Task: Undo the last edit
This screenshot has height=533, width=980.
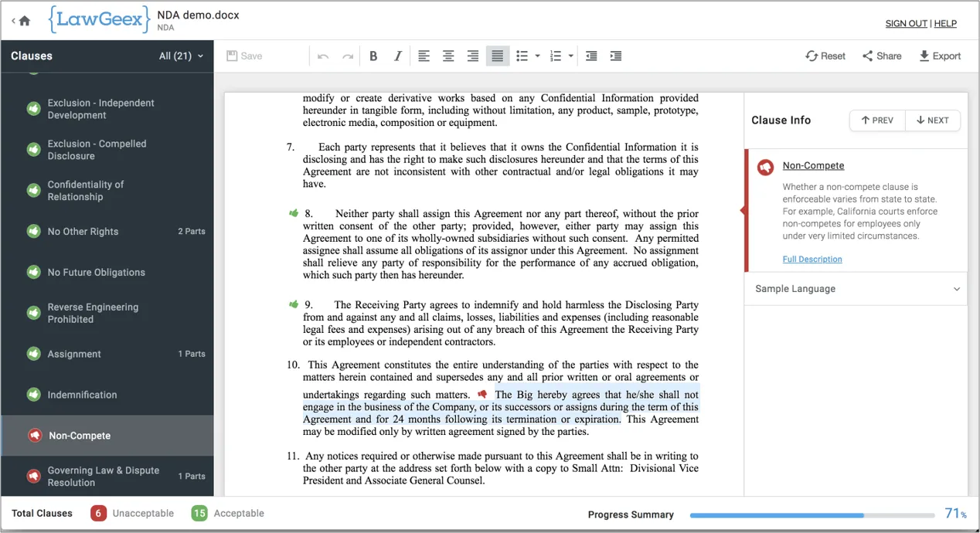Action: tap(323, 56)
